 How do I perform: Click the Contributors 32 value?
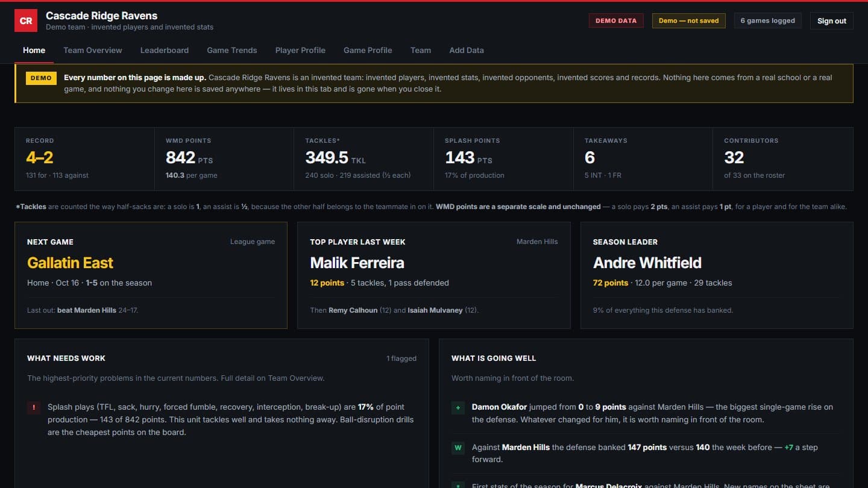pos(734,158)
